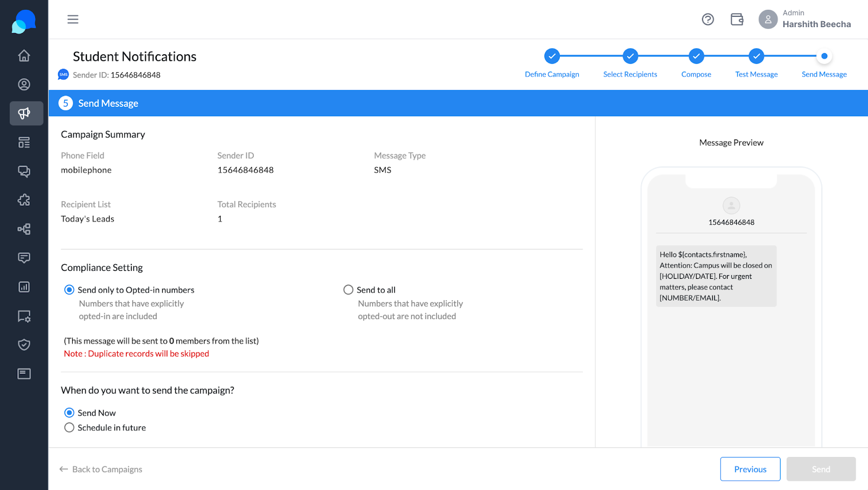Click the Harshith Beecha admin name
Viewport: 868px width, 490px height.
pos(816,24)
